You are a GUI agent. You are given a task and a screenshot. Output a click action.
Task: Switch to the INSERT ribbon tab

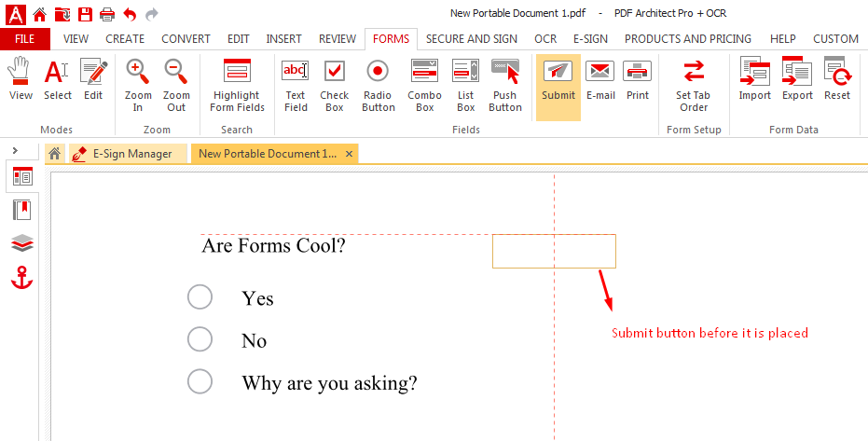coord(284,39)
